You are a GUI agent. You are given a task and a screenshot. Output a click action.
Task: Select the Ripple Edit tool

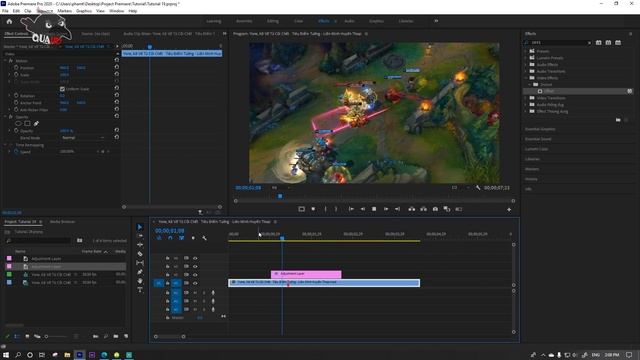pyautogui.click(x=140, y=245)
